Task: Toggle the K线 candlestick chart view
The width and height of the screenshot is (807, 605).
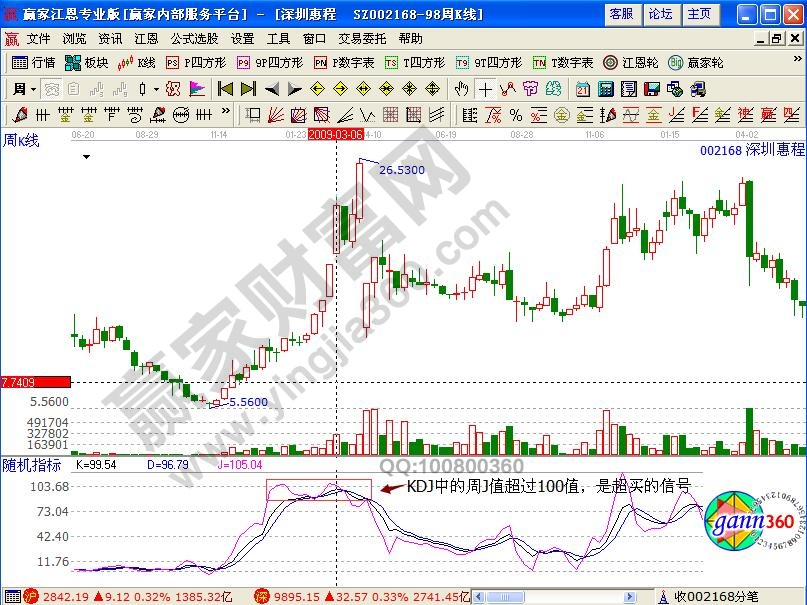Action: point(137,62)
